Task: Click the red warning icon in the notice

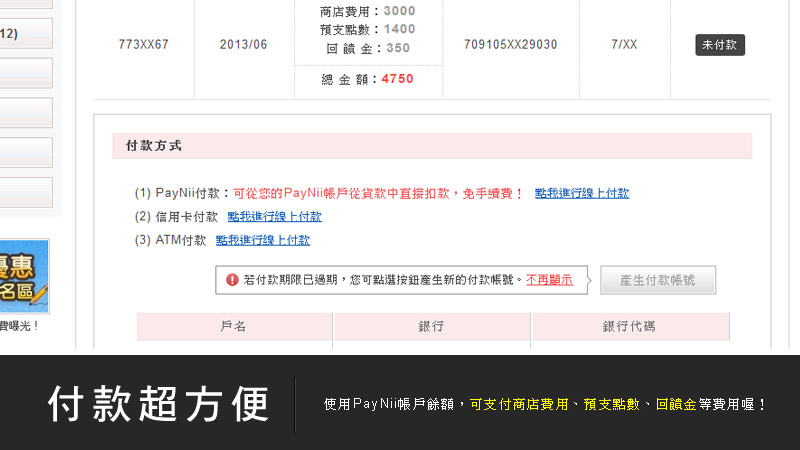Action: (232, 280)
